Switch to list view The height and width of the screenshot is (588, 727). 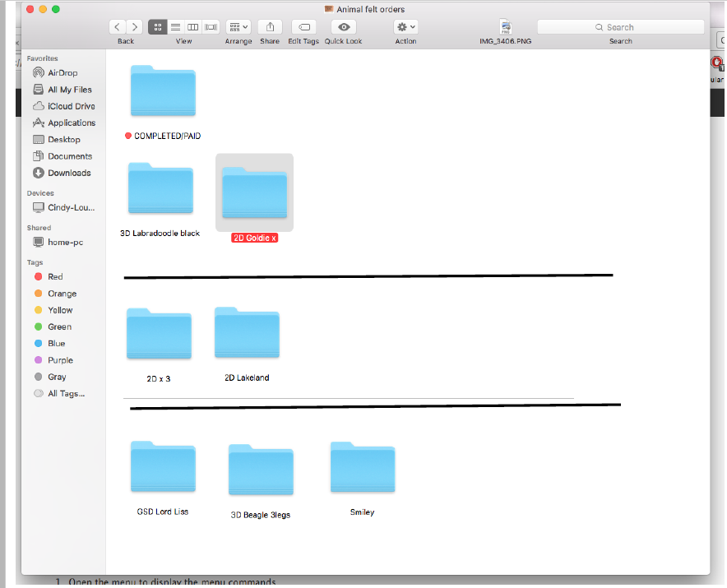(175, 27)
